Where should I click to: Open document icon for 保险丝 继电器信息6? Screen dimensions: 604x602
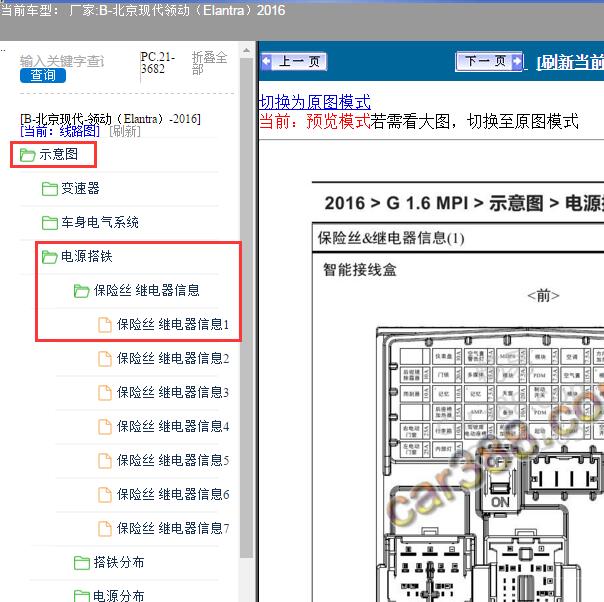click(x=104, y=494)
